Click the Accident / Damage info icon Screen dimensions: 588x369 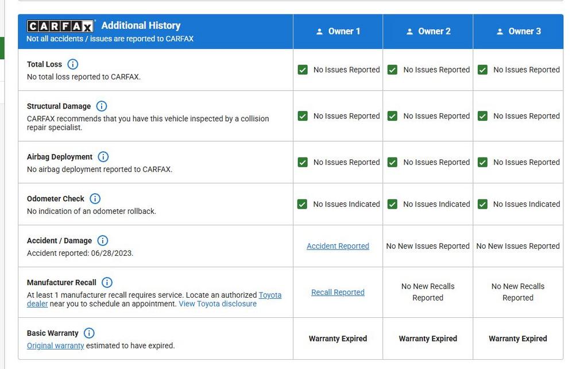(x=103, y=241)
